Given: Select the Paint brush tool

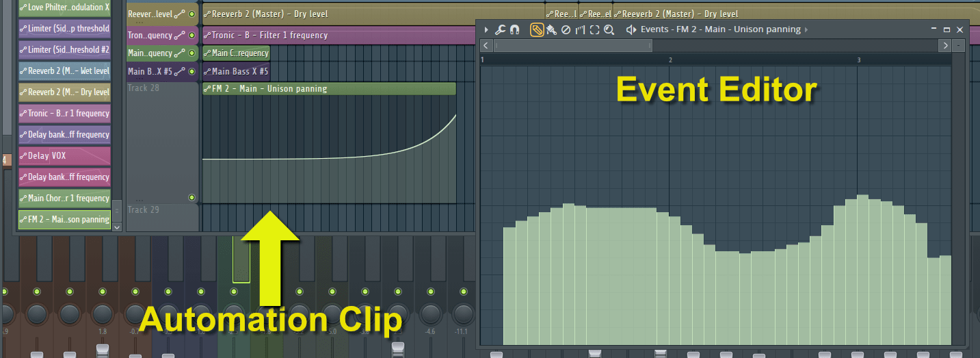Looking at the screenshot, I should [x=551, y=29].
